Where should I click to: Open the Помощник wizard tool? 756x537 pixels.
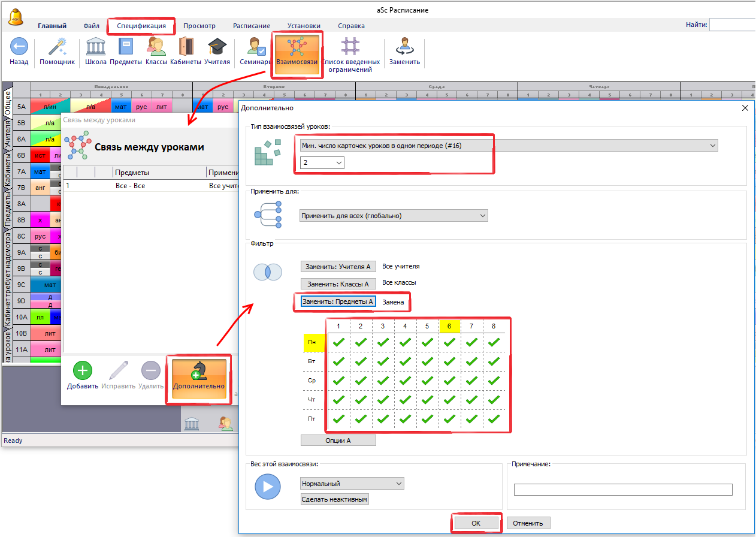click(x=57, y=47)
